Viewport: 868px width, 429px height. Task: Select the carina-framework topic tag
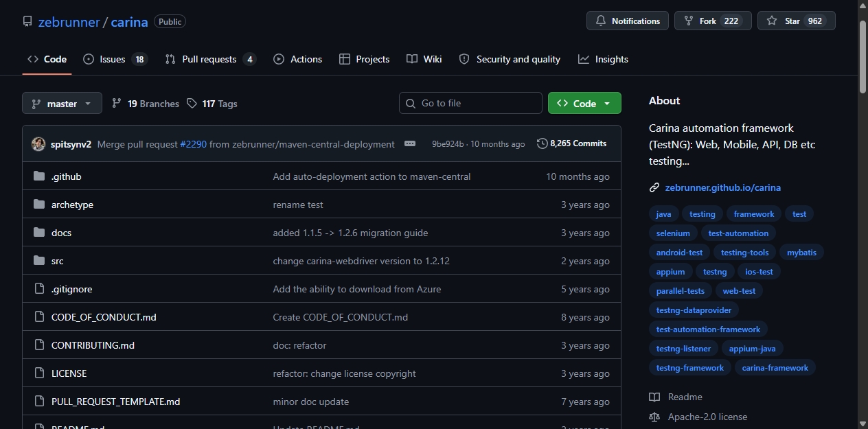tap(775, 368)
